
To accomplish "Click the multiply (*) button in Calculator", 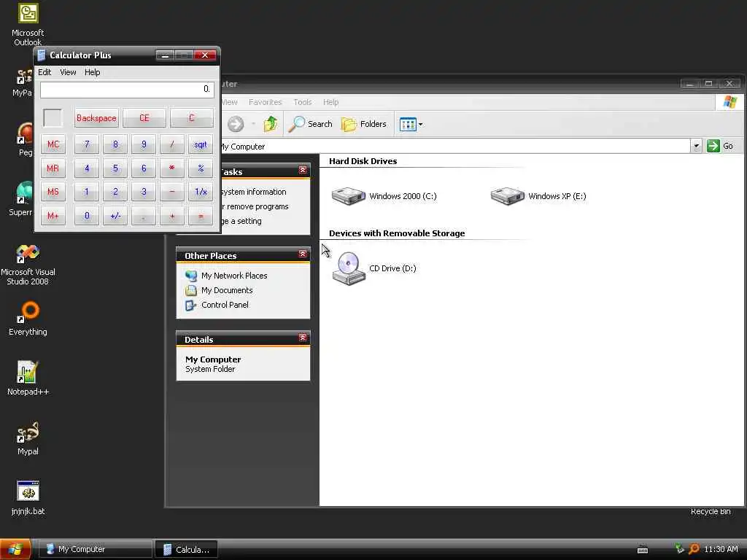I will coord(172,168).
